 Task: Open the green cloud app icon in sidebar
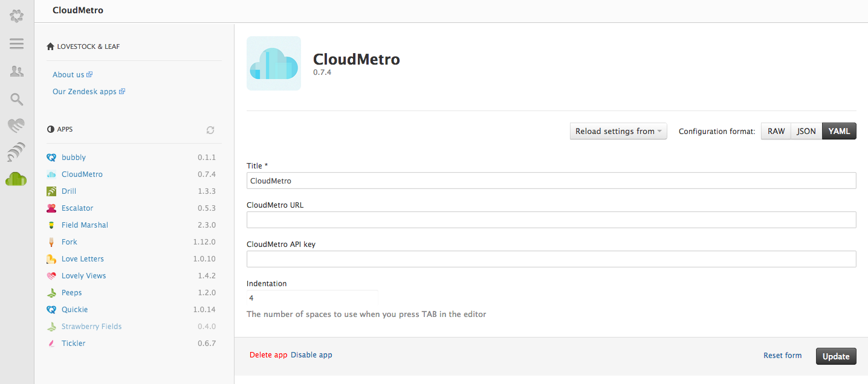[x=16, y=179]
